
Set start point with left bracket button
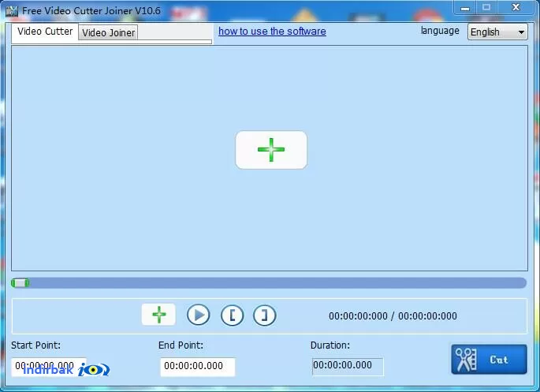[232, 315]
